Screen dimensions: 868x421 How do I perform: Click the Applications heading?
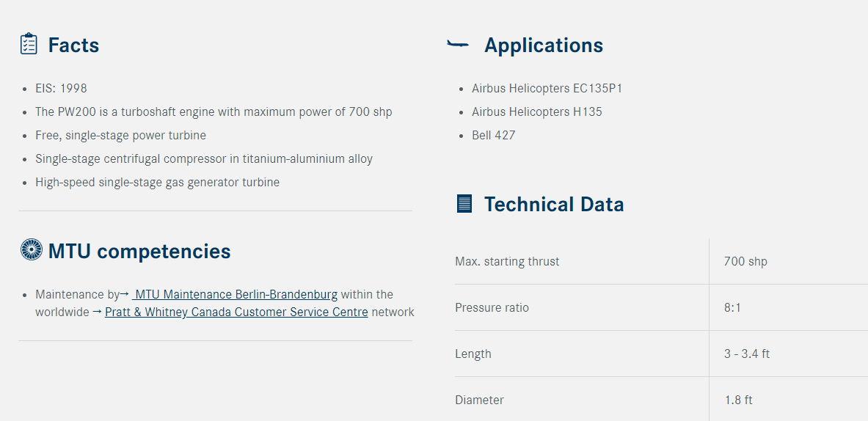pos(544,45)
